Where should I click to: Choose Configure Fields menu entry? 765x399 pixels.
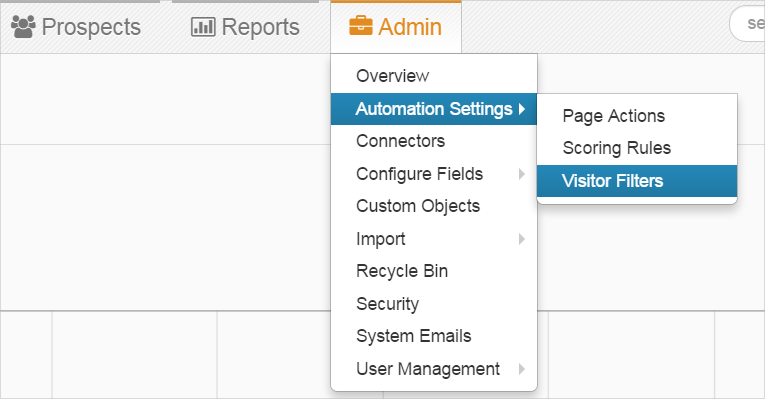434,174
